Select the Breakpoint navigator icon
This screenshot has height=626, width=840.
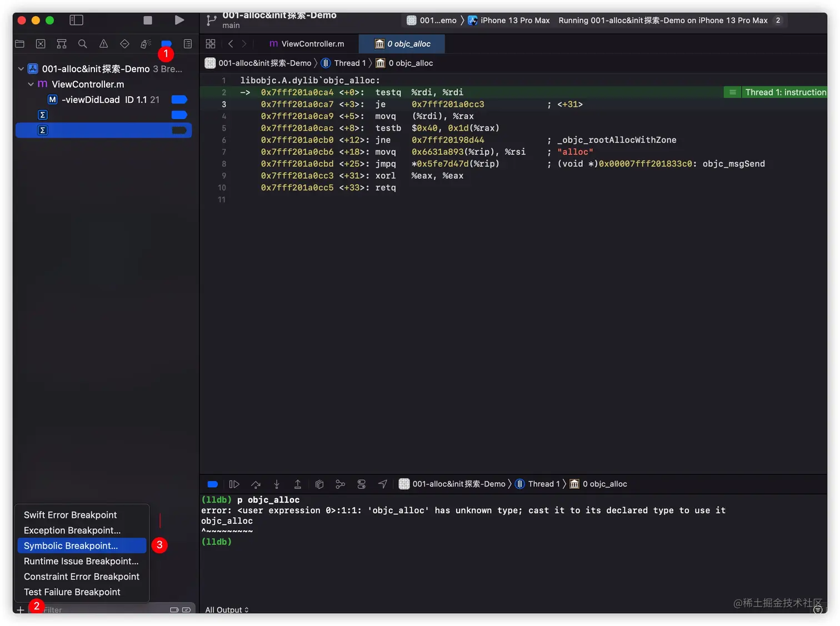tap(166, 43)
